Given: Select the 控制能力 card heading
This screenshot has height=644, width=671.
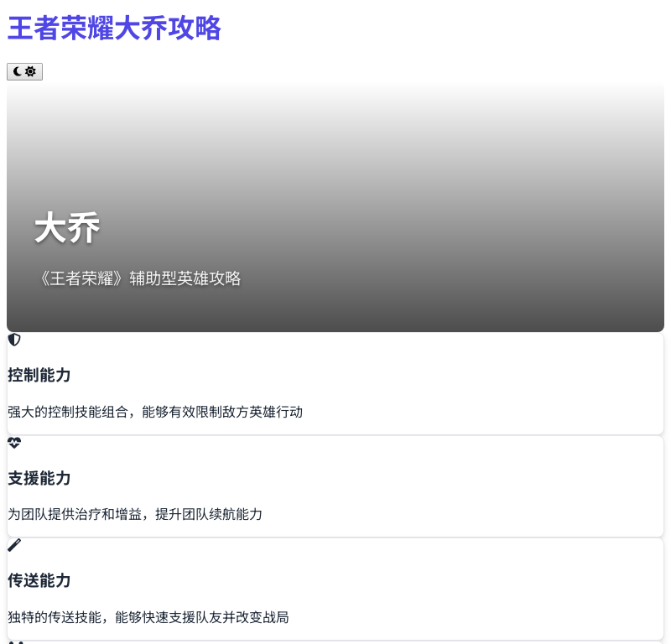Looking at the screenshot, I should [39, 376].
